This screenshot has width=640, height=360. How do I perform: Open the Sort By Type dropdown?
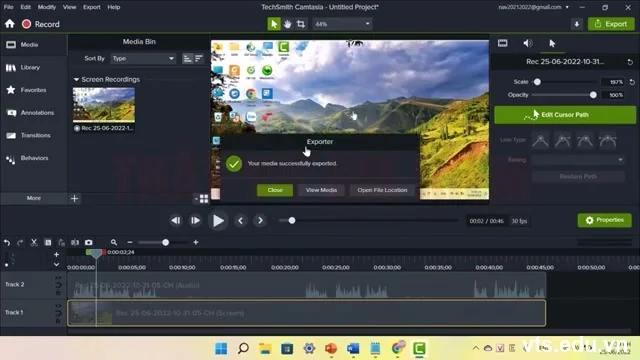click(143, 58)
